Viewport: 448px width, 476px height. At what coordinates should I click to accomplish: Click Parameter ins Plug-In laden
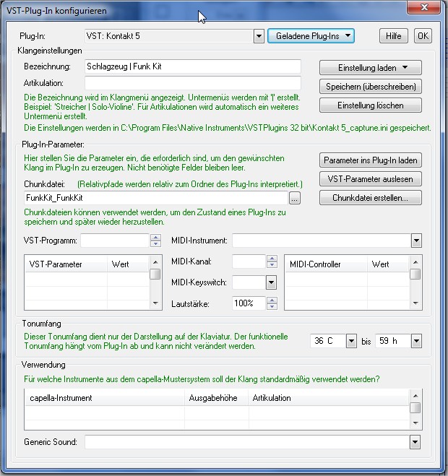[x=370, y=160]
